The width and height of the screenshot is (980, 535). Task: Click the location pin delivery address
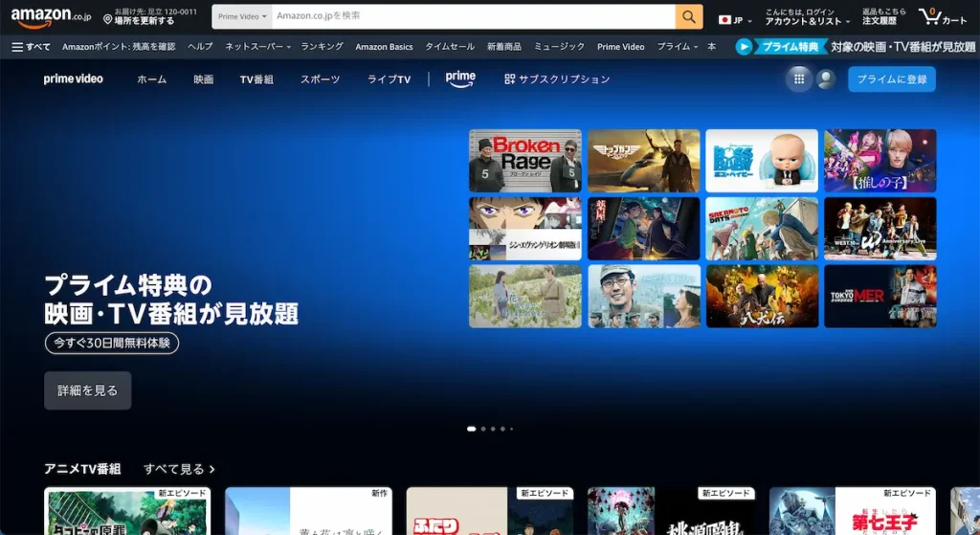coord(150,16)
